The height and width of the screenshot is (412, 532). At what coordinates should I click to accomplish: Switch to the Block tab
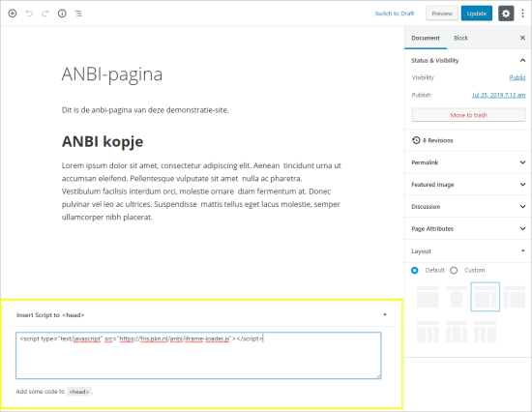point(460,38)
